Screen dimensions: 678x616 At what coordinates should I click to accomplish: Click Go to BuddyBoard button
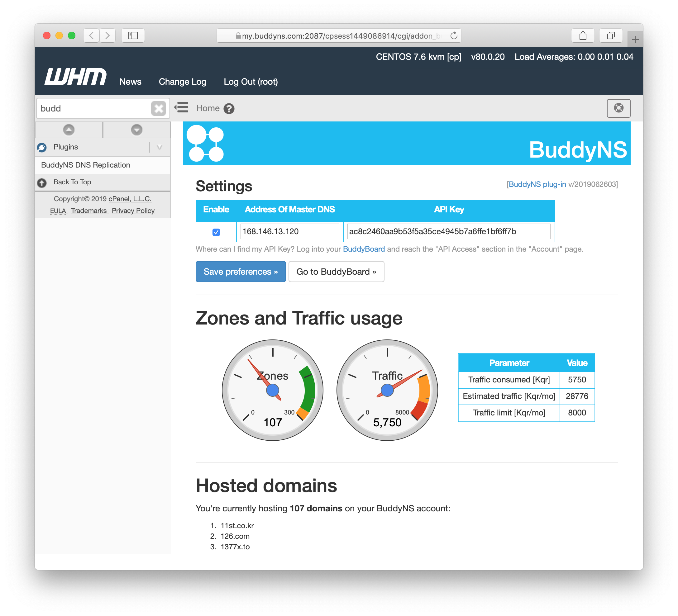336,272
